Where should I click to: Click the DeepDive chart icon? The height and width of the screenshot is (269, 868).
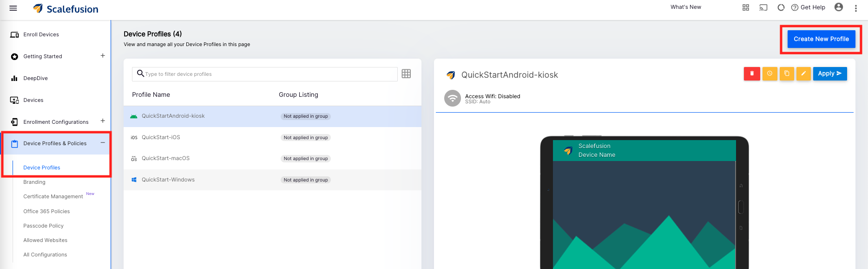pos(14,78)
